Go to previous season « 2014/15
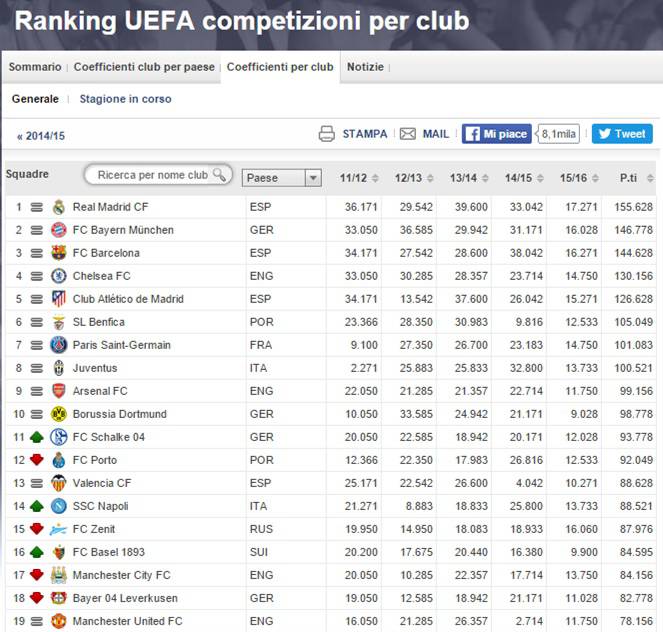The height and width of the screenshot is (632, 663). [x=41, y=136]
